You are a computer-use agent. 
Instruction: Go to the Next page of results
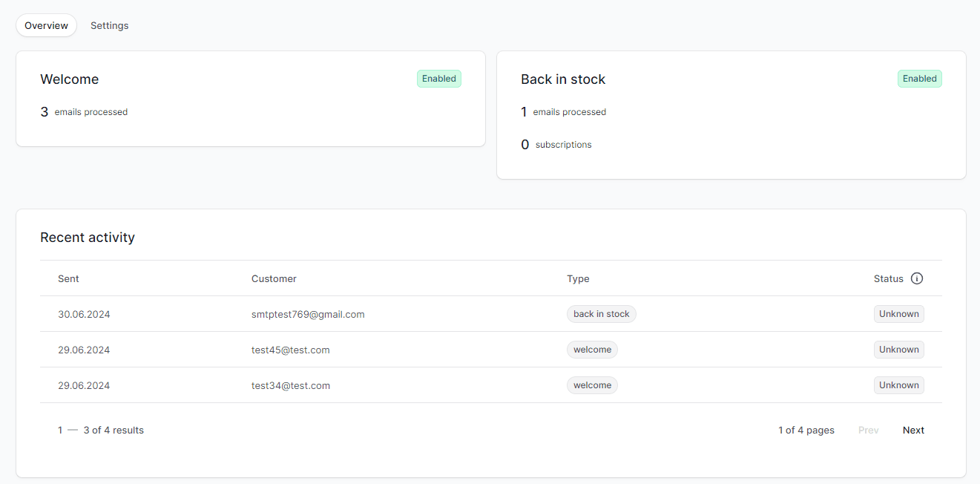point(913,431)
